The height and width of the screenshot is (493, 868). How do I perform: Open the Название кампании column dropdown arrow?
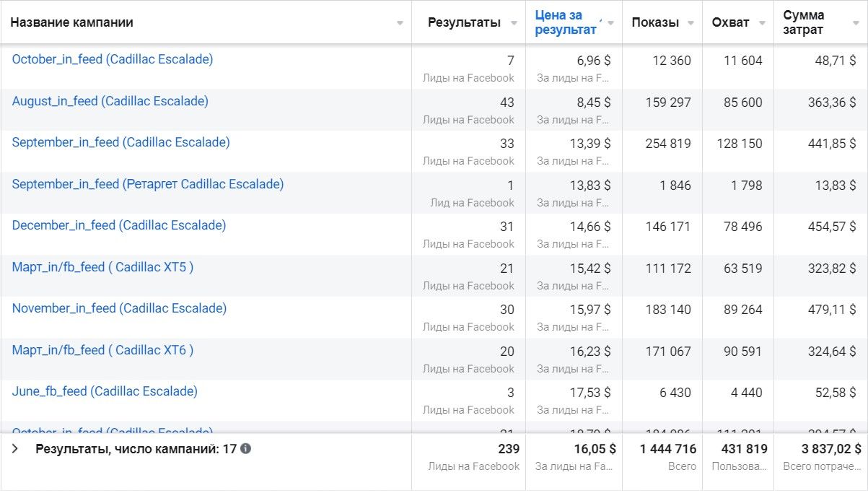tap(400, 23)
